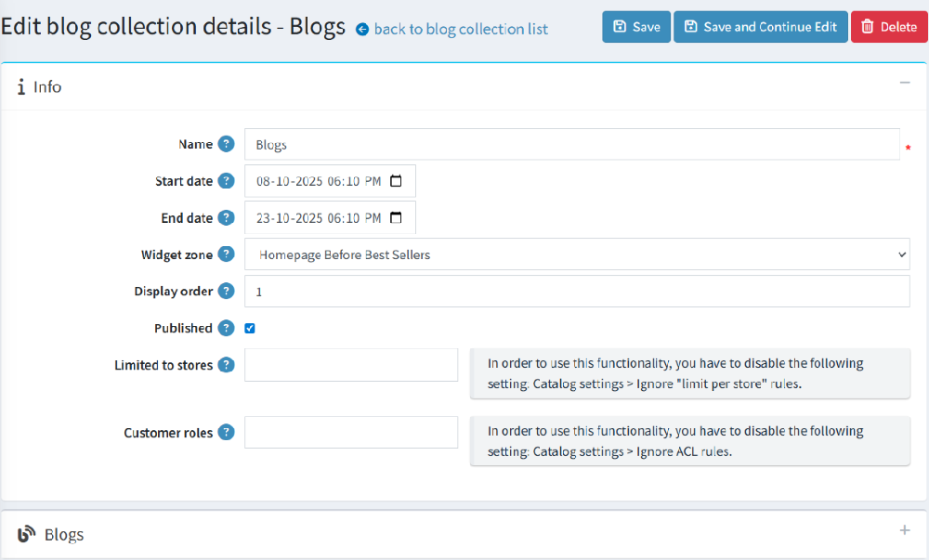Click the help icon next to Name

coord(226,144)
